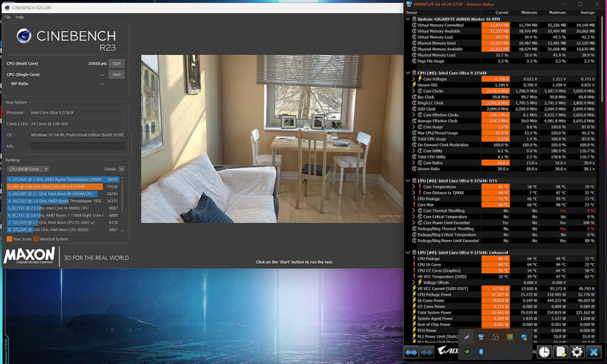Select the AMD Ryzen Threadripper 2990W ranking row

(63, 179)
